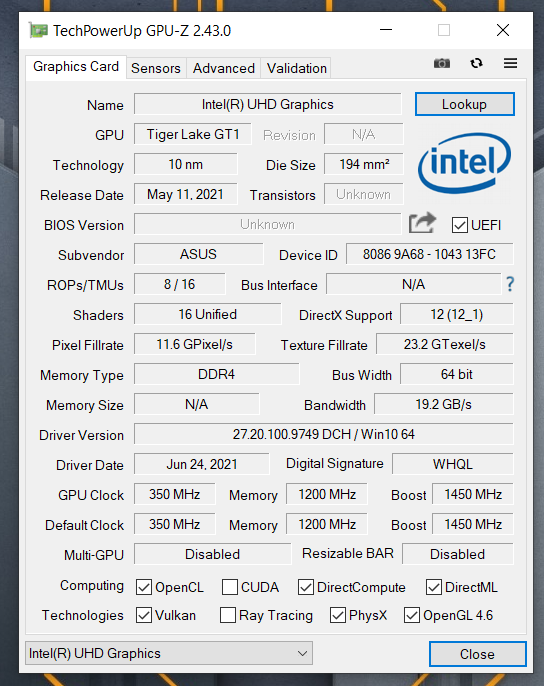
Task: Switch to the Sensors tab
Action: tap(156, 68)
